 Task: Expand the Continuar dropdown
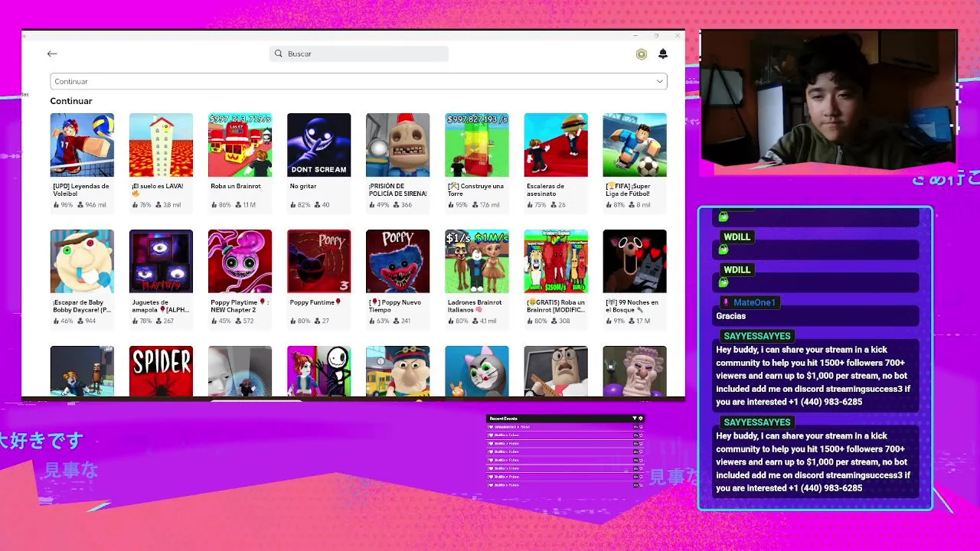pyautogui.click(x=358, y=81)
